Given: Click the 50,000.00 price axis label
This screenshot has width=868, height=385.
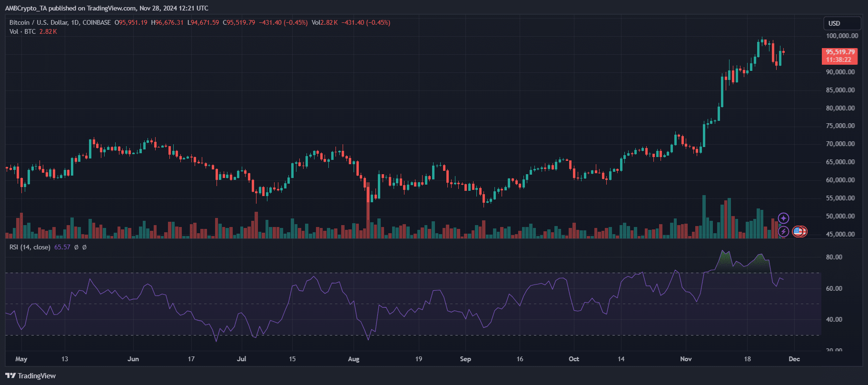Looking at the screenshot, I should tap(840, 216).
